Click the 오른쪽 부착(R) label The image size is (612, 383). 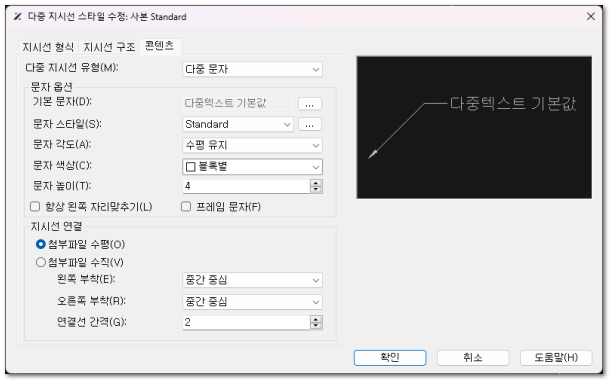(91, 301)
